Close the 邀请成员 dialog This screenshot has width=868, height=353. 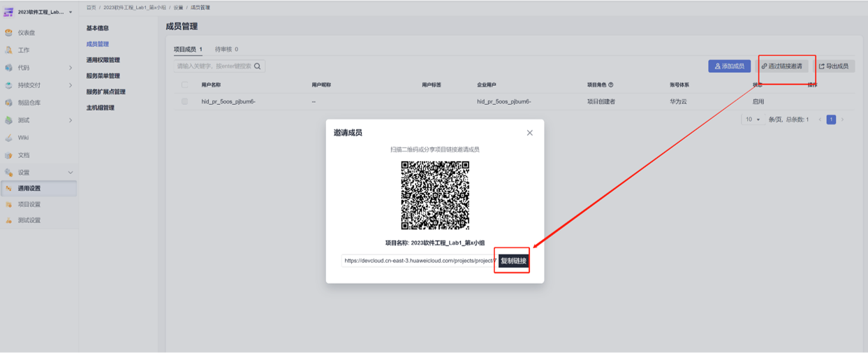point(529,133)
